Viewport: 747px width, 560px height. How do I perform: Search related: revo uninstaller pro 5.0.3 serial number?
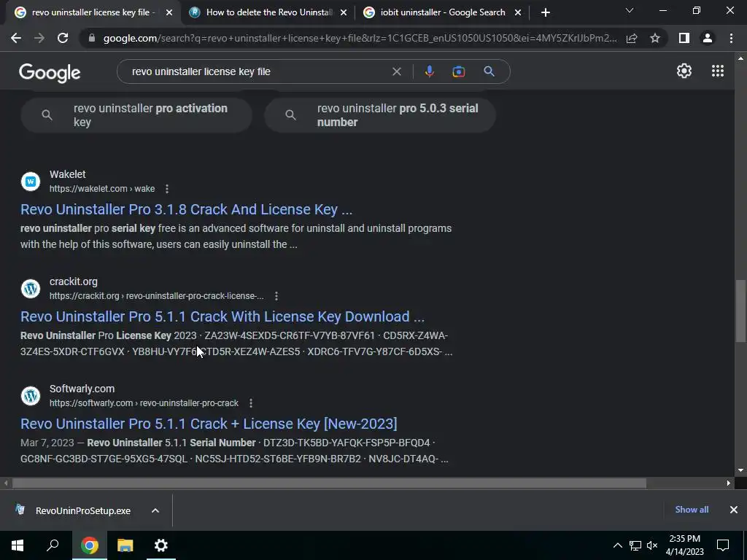(380, 114)
